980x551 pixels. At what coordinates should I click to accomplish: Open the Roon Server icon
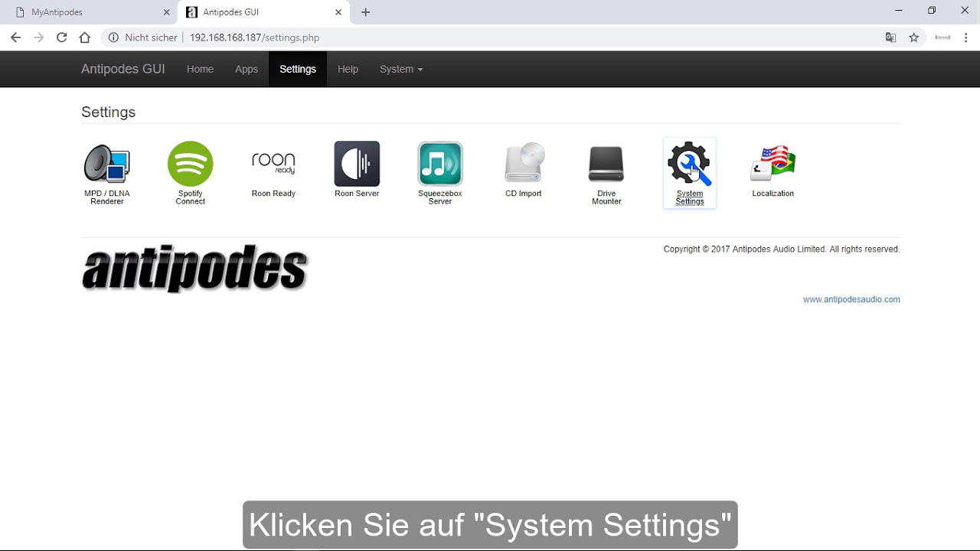(357, 164)
